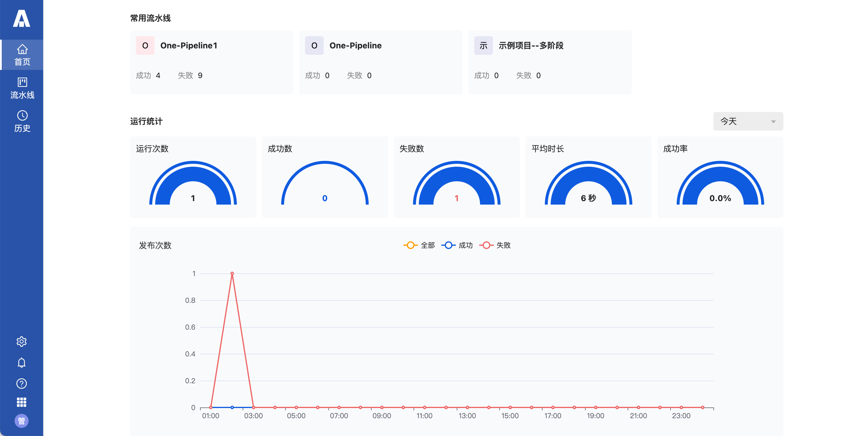Toggle the 全部 legend series
Viewport: 868px width, 436px height.
419,245
